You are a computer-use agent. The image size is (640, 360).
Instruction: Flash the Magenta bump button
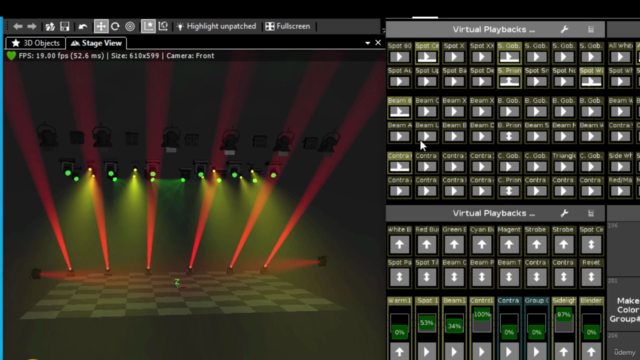pyautogui.click(x=509, y=244)
